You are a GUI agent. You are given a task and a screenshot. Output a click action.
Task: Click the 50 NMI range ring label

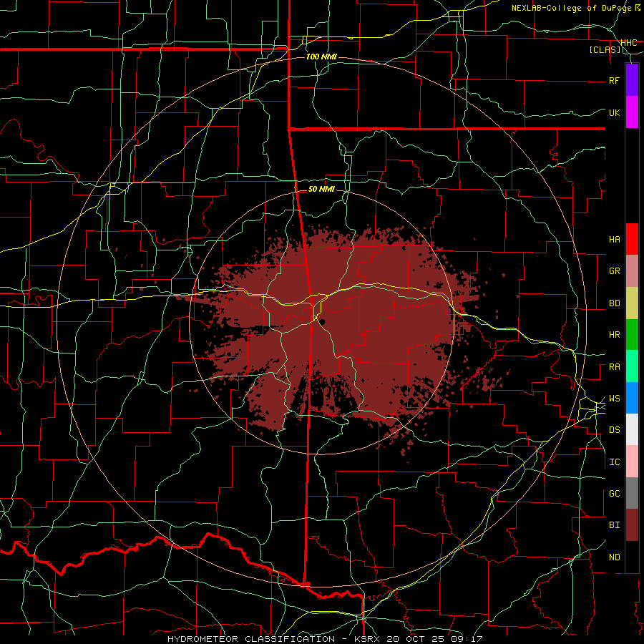tap(321, 189)
